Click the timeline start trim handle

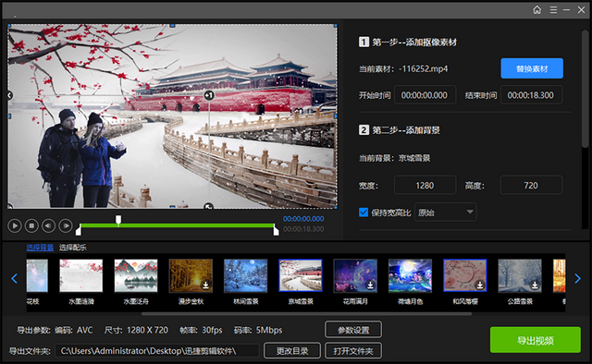(78, 230)
